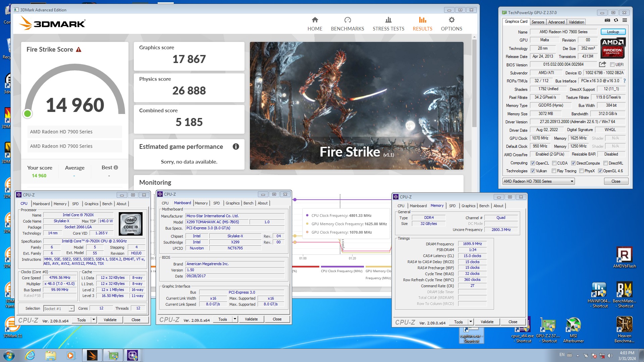This screenshot has height=362, width=644.
Task: Toggle the Vulkan checkbox in GPU-Z
Action: [x=533, y=171]
